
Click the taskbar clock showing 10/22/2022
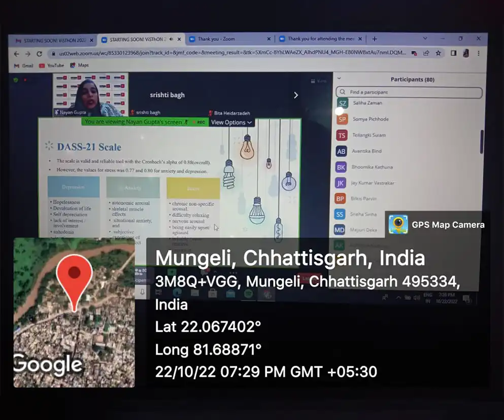click(447, 298)
